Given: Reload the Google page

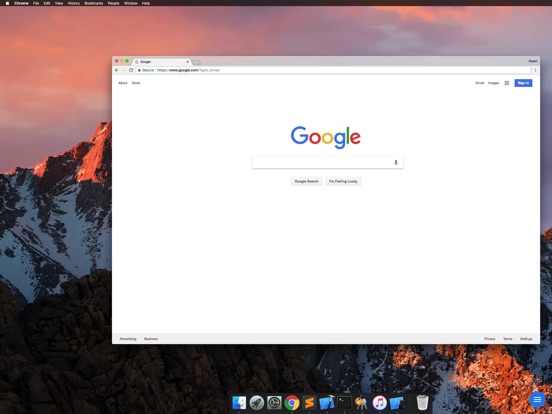Looking at the screenshot, I should [131, 70].
